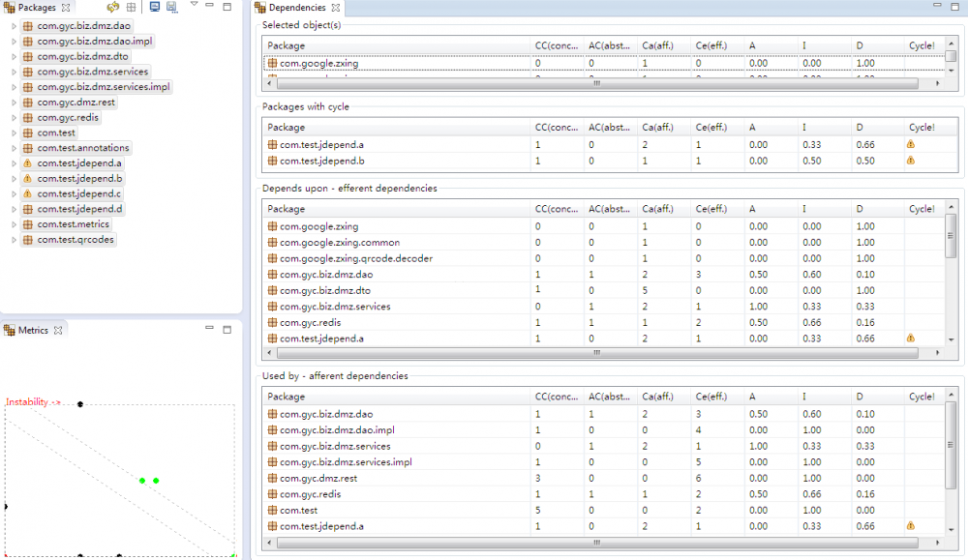Click package icon of com.gyc.redis in tree
The image size is (968, 560).
click(27, 117)
